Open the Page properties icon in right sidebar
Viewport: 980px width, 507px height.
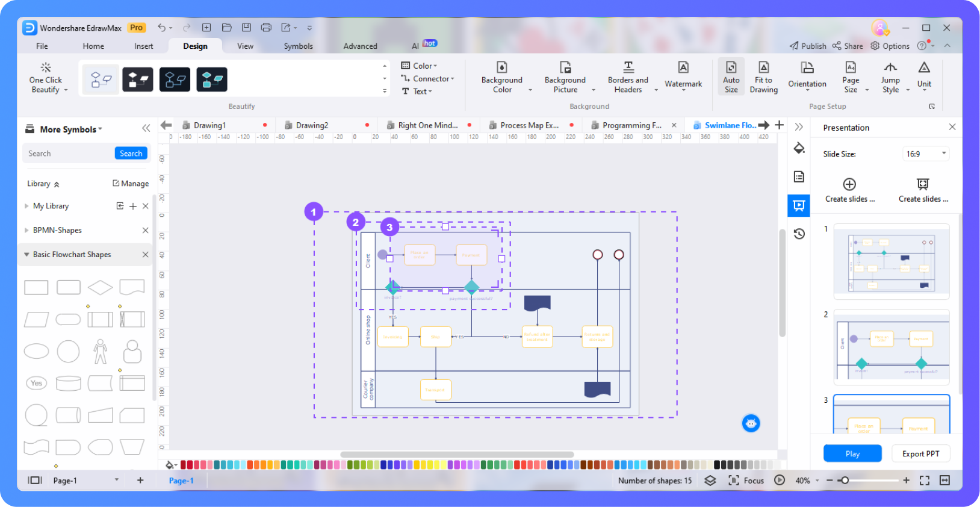(x=799, y=176)
